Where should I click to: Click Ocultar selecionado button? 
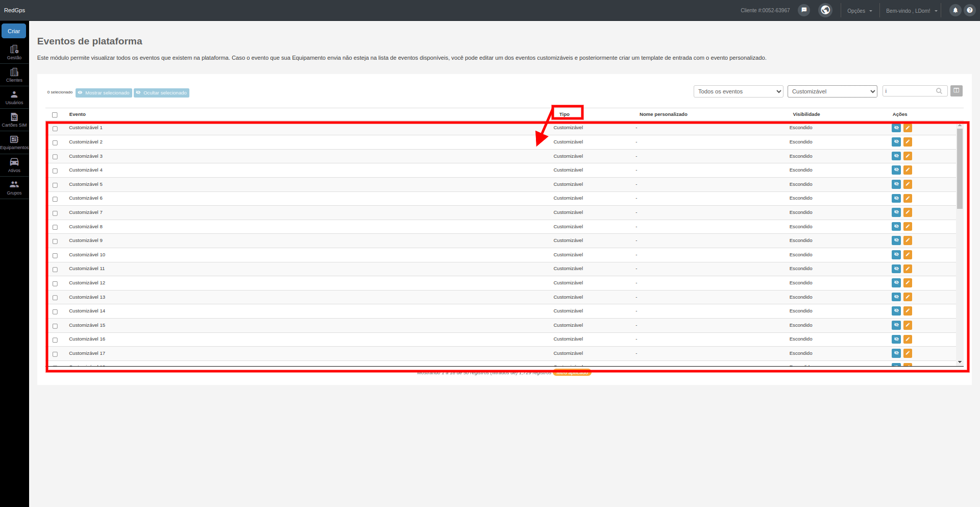[161, 93]
